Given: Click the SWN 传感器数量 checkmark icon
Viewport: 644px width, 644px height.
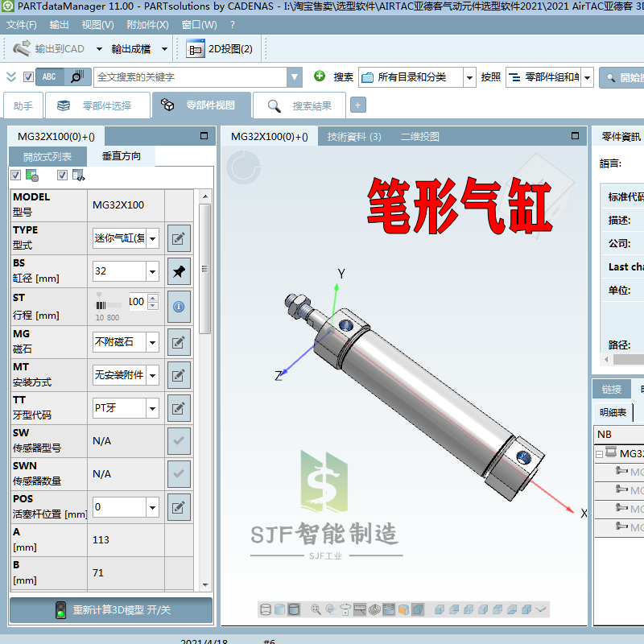Looking at the screenshot, I should (x=179, y=474).
